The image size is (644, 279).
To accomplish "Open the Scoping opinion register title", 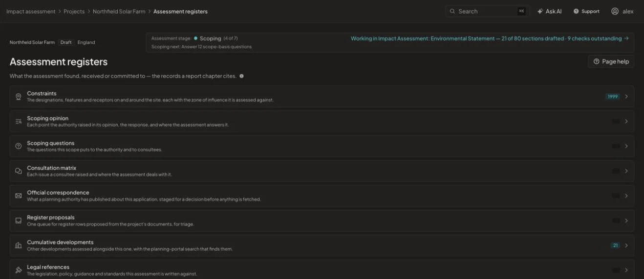I will click(48, 118).
